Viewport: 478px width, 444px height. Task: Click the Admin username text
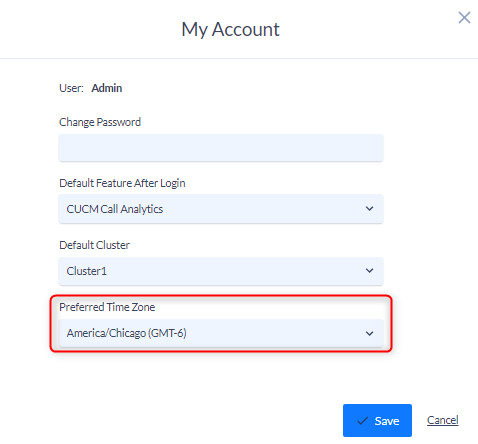(x=107, y=88)
